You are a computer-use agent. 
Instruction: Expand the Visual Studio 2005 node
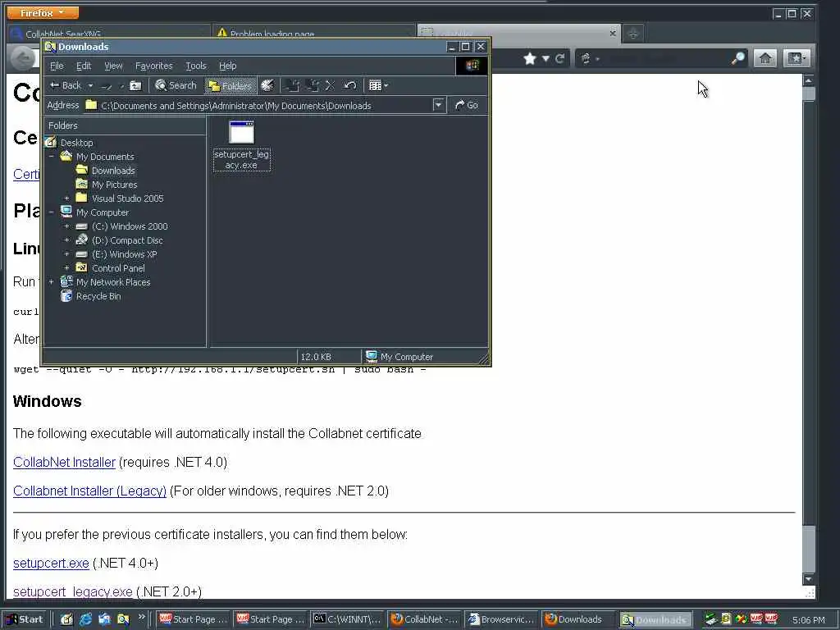(67, 199)
